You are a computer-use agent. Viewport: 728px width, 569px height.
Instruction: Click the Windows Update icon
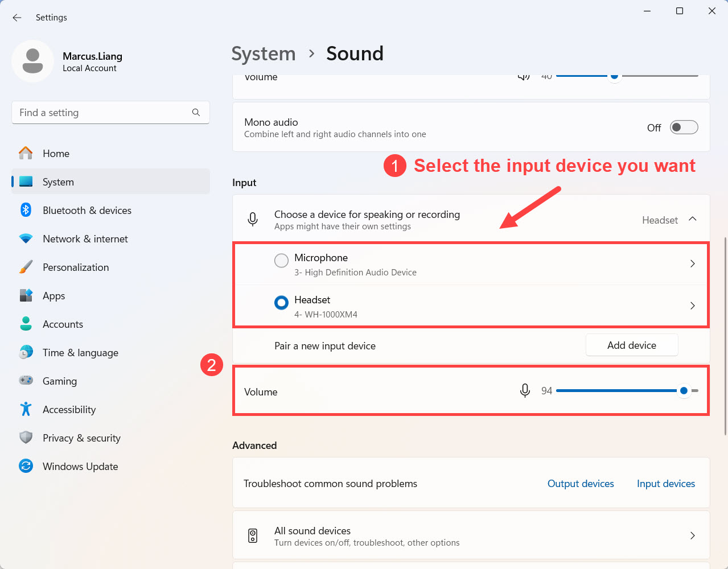pyautogui.click(x=26, y=466)
